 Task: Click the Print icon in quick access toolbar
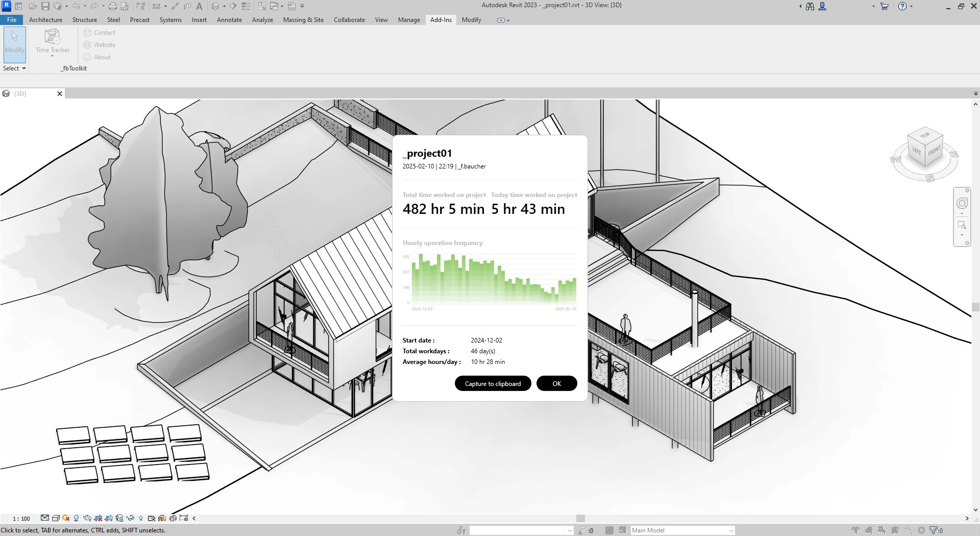[113, 6]
